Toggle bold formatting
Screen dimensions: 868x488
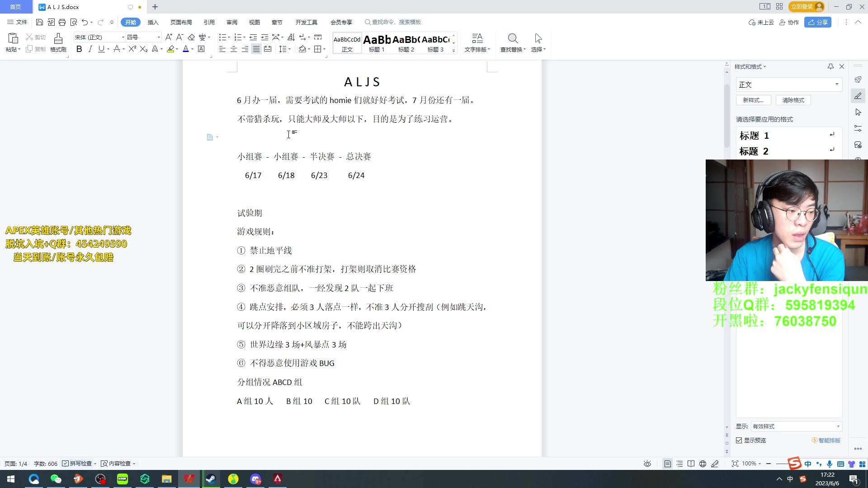click(x=79, y=49)
